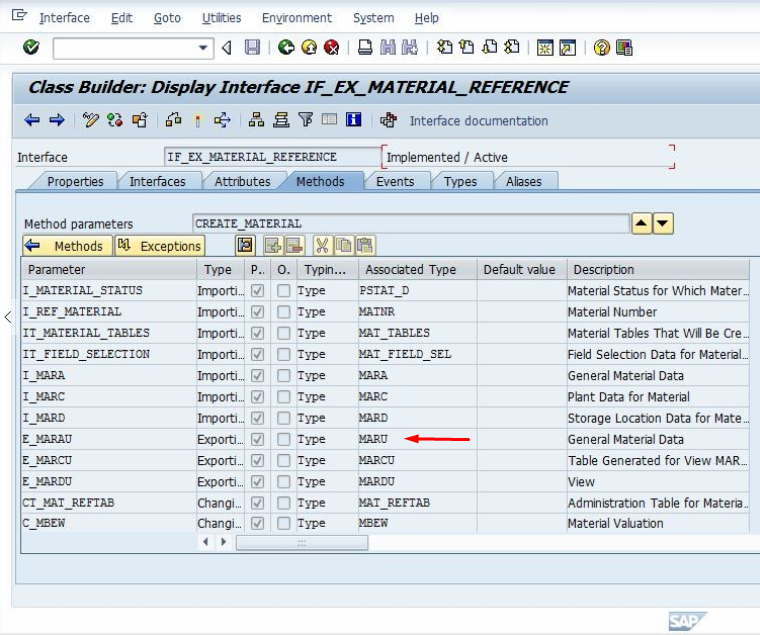Toggle pass-by-value checkbox for IT_MATERIAL_TABLES
This screenshot has height=635, width=760.
coord(257,333)
